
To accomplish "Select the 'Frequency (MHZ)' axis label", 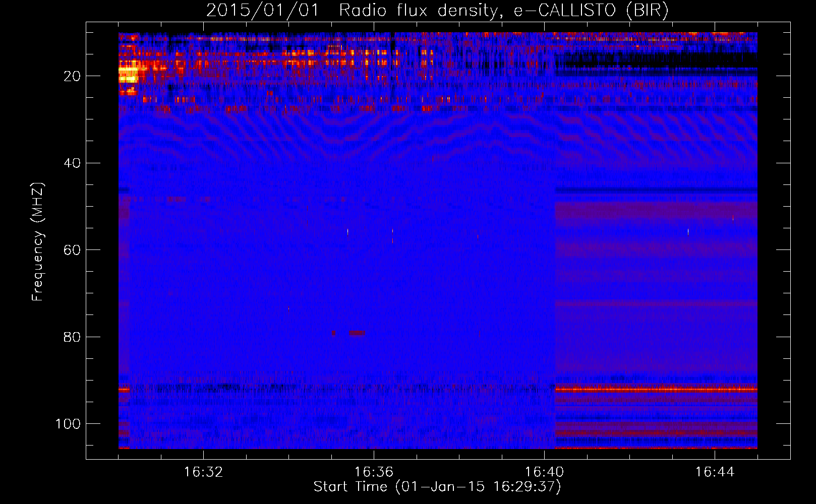I will coord(37,242).
